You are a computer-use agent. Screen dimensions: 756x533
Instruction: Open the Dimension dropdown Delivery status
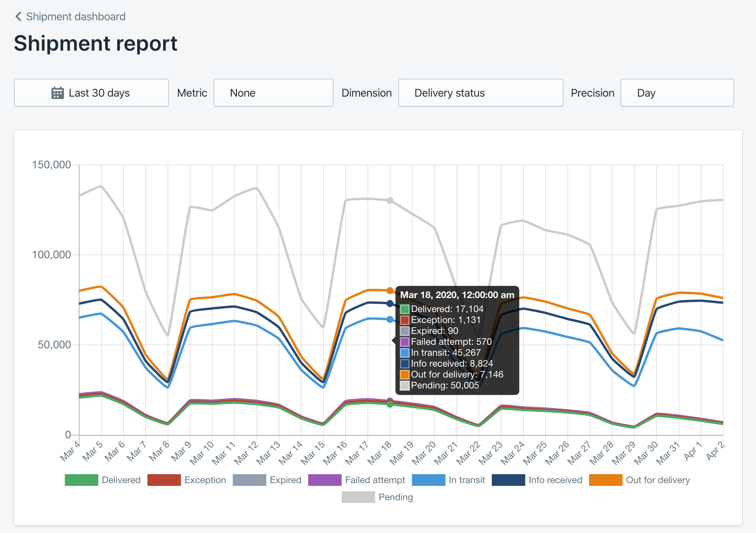tap(480, 93)
